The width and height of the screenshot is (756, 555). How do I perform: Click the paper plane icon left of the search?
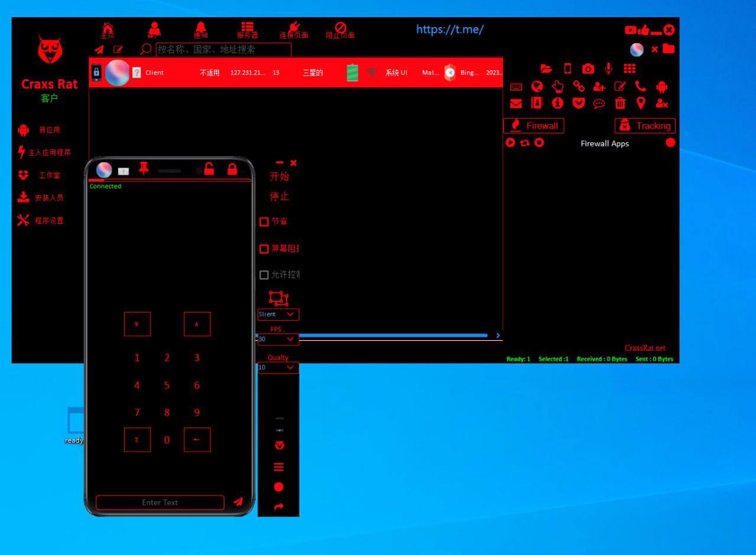[x=99, y=50]
